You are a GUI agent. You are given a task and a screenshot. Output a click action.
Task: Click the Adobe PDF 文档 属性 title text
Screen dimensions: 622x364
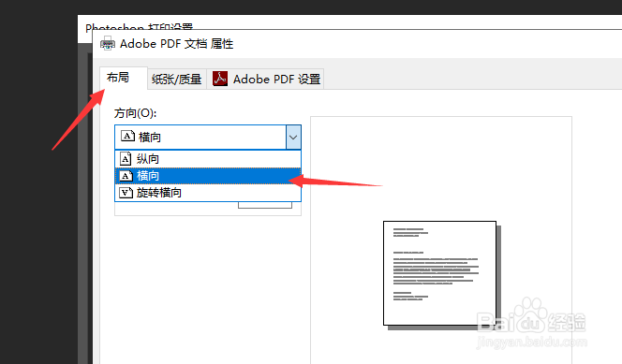point(176,44)
